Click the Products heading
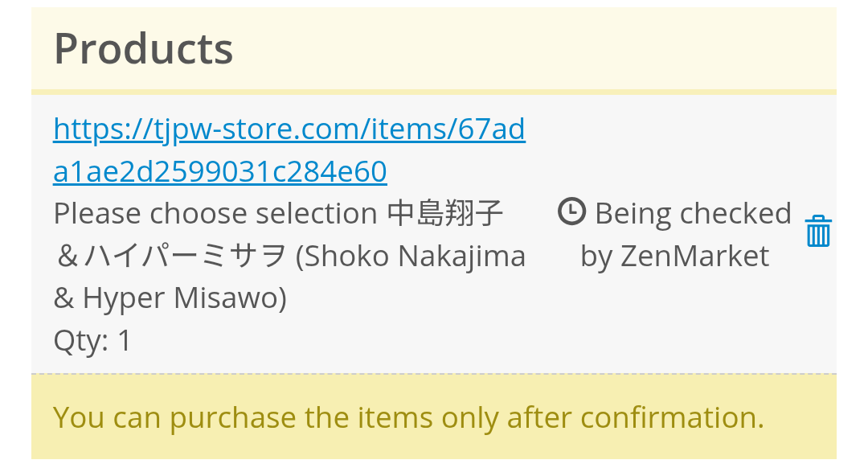Viewport: 868px width, 464px height. pos(143,49)
